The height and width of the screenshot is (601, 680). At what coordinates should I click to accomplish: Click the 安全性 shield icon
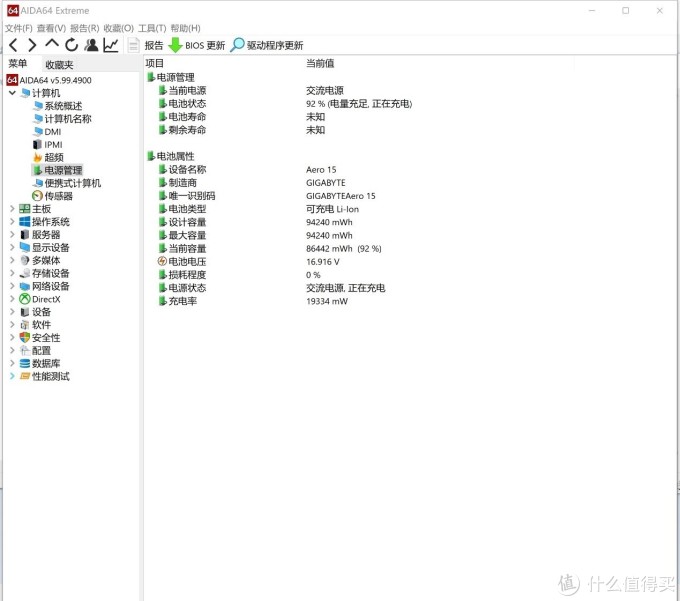(x=25, y=337)
